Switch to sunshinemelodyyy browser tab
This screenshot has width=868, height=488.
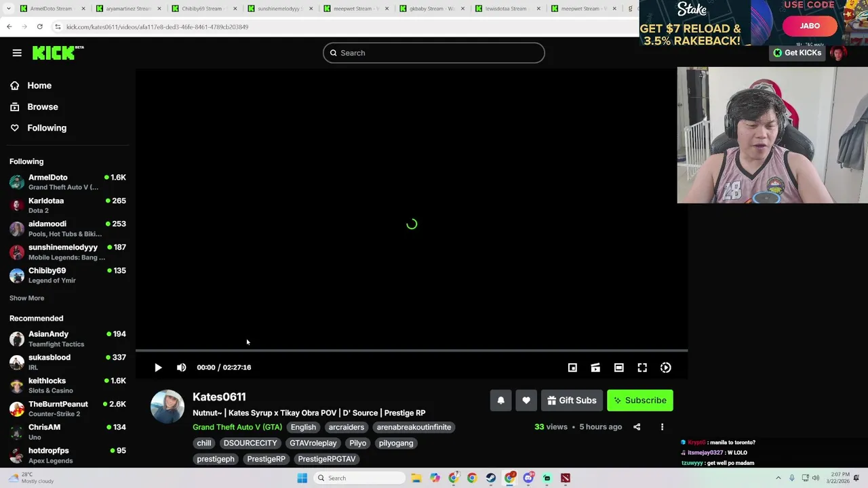(x=279, y=9)
